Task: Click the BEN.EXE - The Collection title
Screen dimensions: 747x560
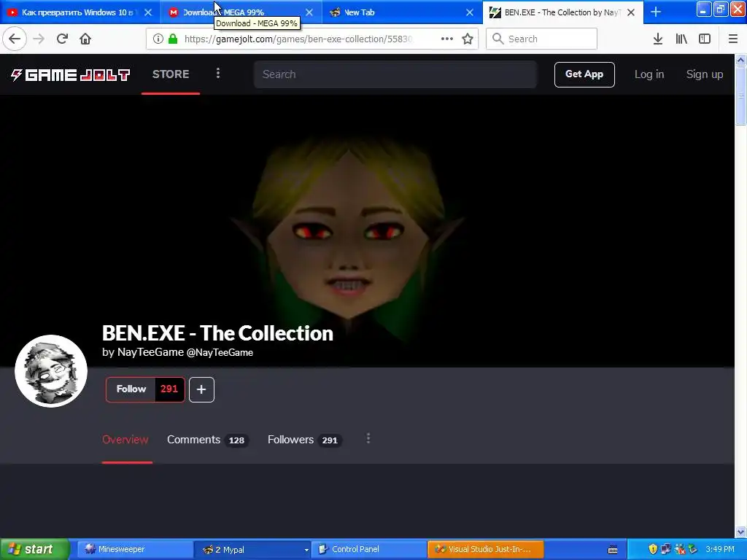Action: click(x=217, y=332)
